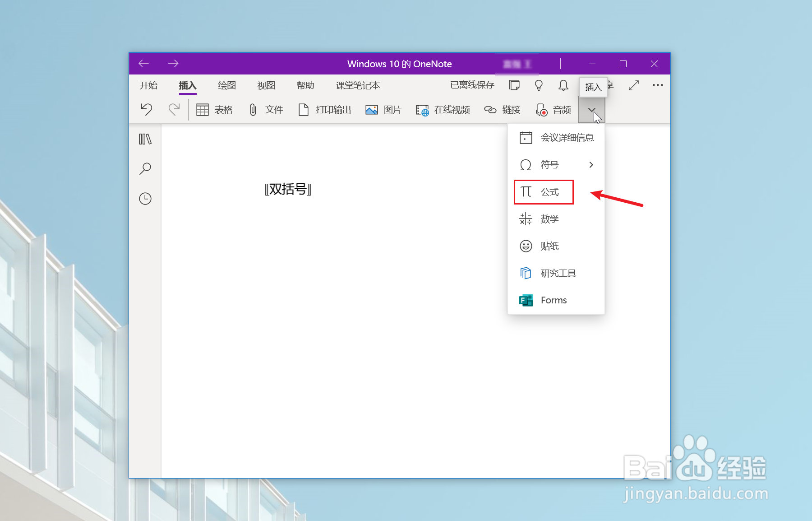812x521 pixels.
Task: Open notifications bell icon
Action: pos(563,85)
